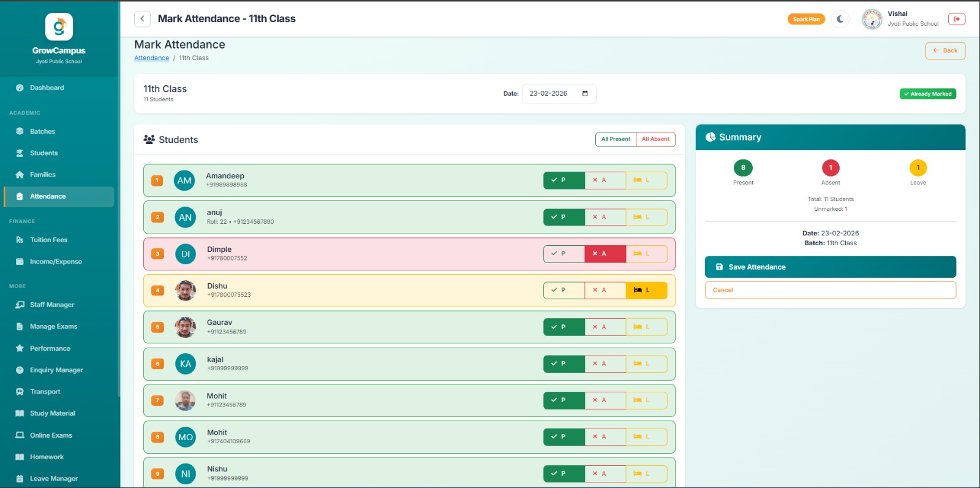The height and width of the screenshot is (488, 980).
Task: Mark kajal as absent
Action: pyautogui.click(x=605, y=364)
